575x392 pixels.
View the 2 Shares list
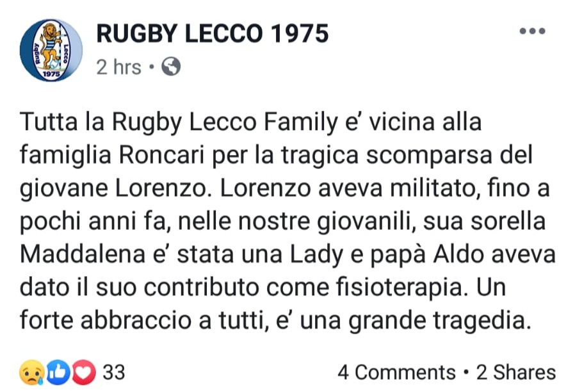[516, 372]
